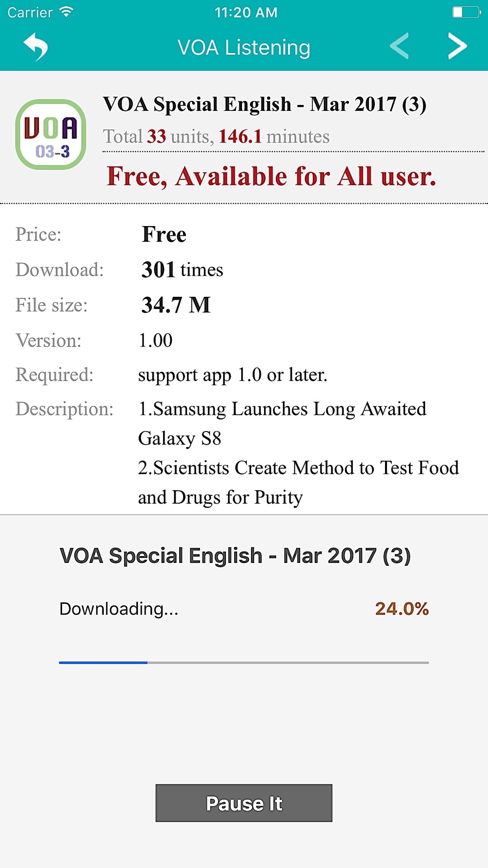The height and width of the screenshot is (868, 488).
Task: Tap the Samsung Galaxy S8 description line
Action: [282, 423]
